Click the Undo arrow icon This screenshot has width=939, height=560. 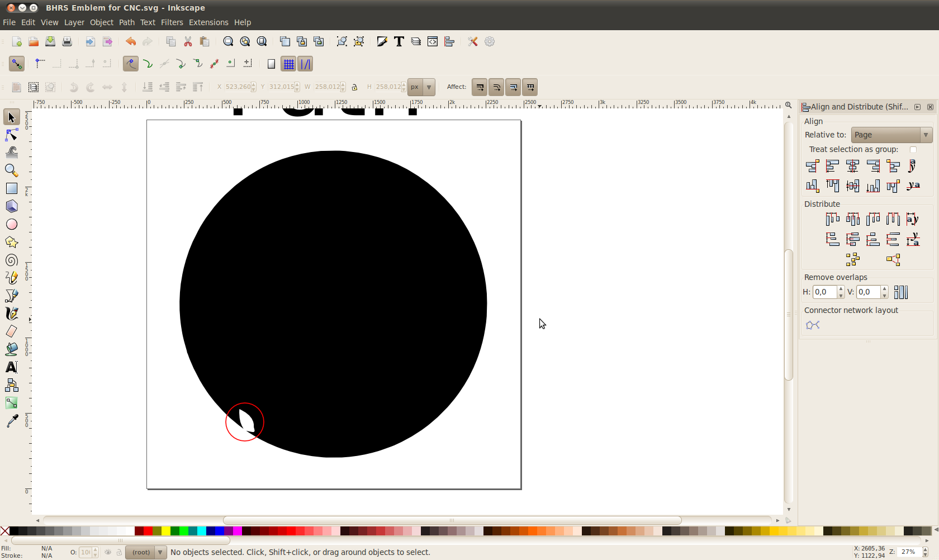coord(130,41)
